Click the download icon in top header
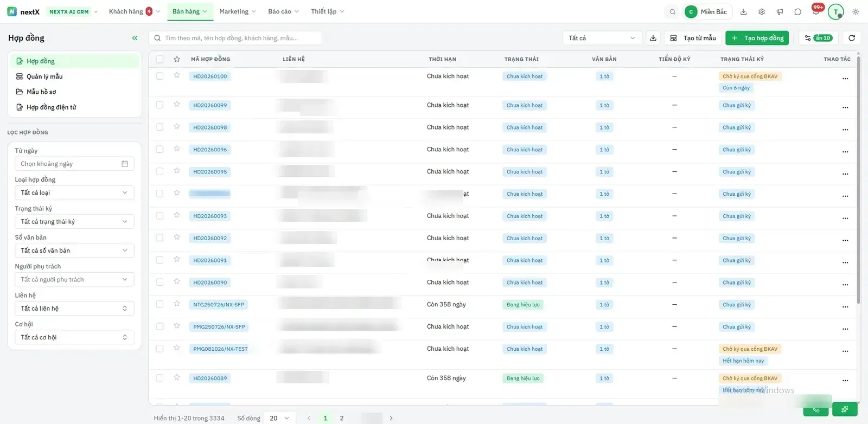 tap(744, 12)
